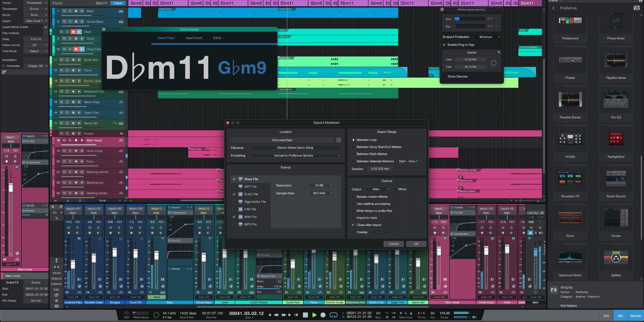
Task: Click OK in the Export Mixdown dialog
Action: click(416, 244)
